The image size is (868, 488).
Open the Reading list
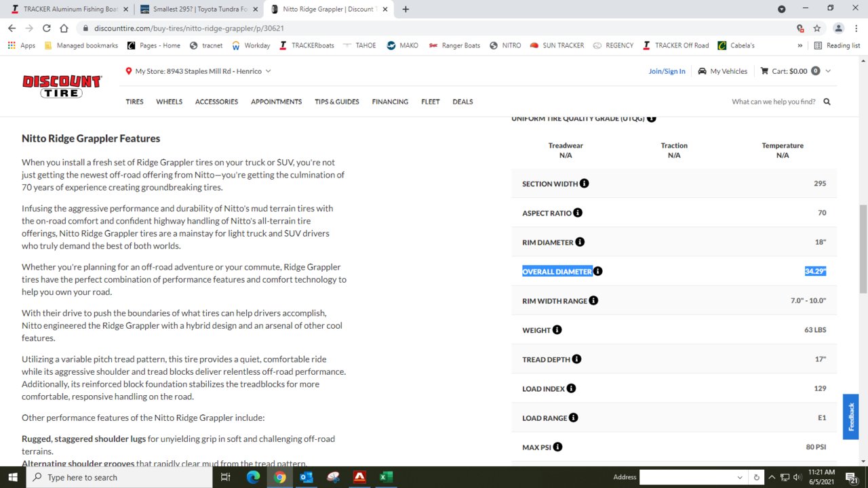[837, 45]
